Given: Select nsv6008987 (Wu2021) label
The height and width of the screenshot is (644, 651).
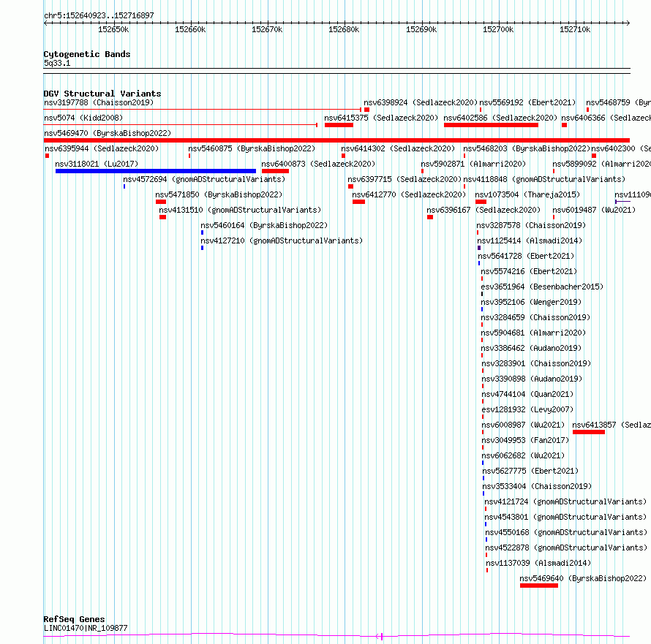Looking at the screenshot, I should click(x=523, y=425).
